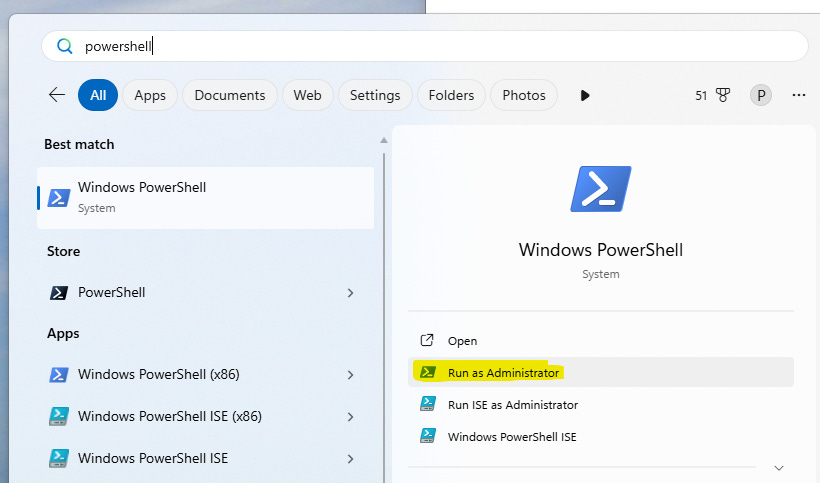Click the Windows PowerShell best match icon
820x483 pixels.
(x=59, y=198)
